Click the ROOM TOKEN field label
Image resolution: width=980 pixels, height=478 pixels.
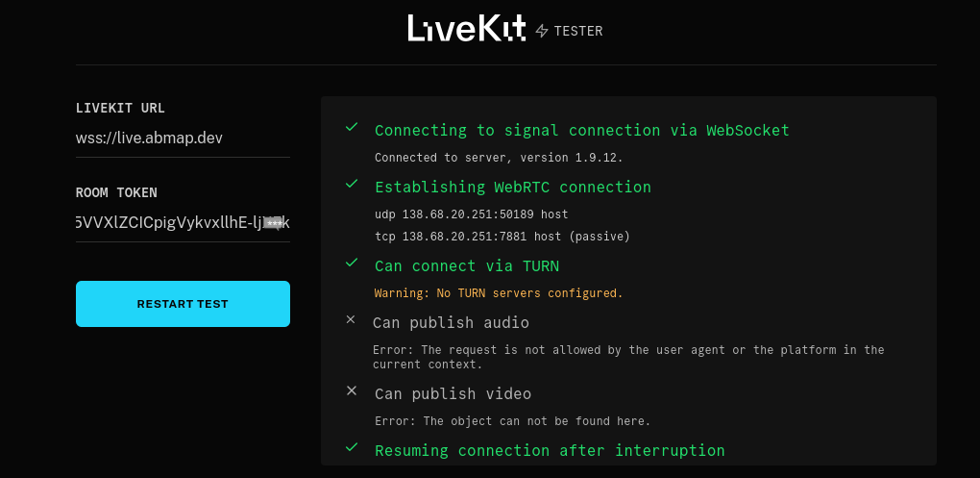(116, 192)
